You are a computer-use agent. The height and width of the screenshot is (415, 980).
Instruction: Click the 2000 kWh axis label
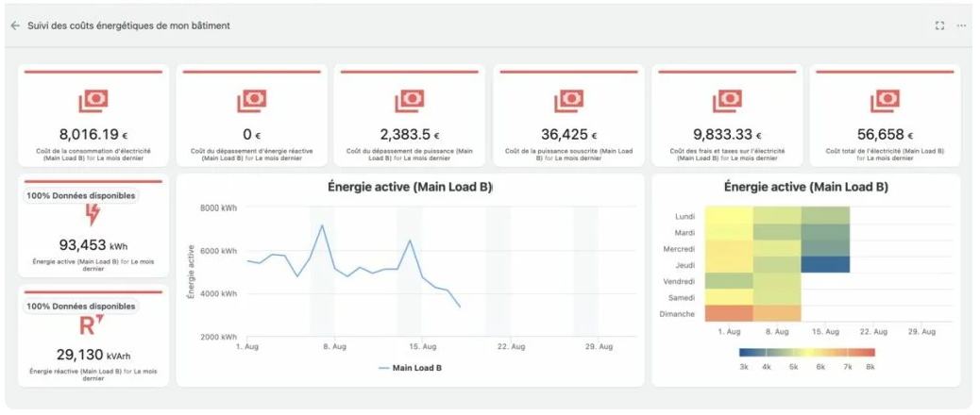coord(218,337)
